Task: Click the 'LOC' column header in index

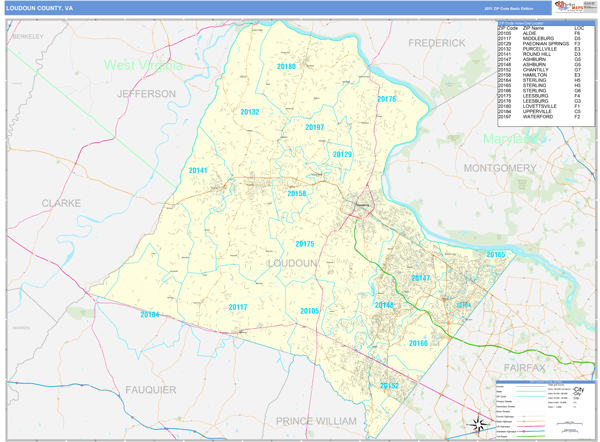Action: 579,28
